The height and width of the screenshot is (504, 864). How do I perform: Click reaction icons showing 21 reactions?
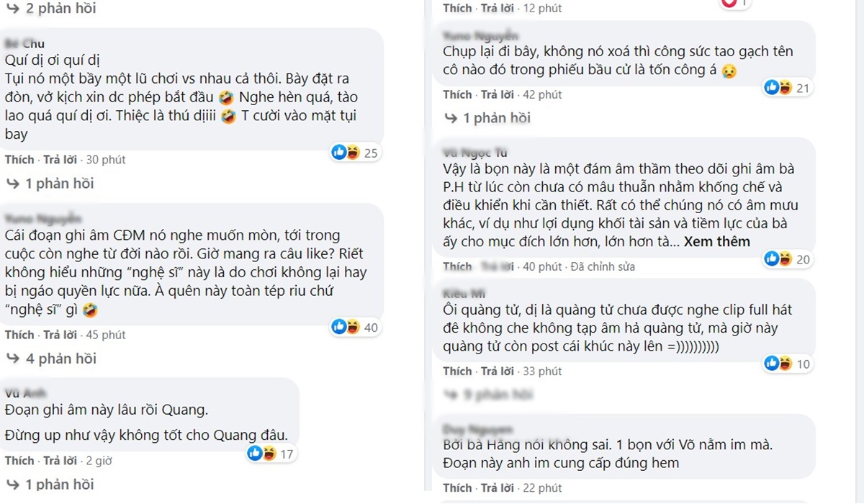tap(778, 88)
